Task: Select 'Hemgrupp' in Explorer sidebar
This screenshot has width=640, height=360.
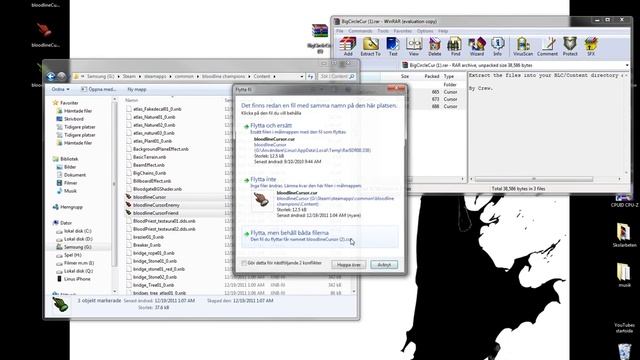Action: coord(71,207)
